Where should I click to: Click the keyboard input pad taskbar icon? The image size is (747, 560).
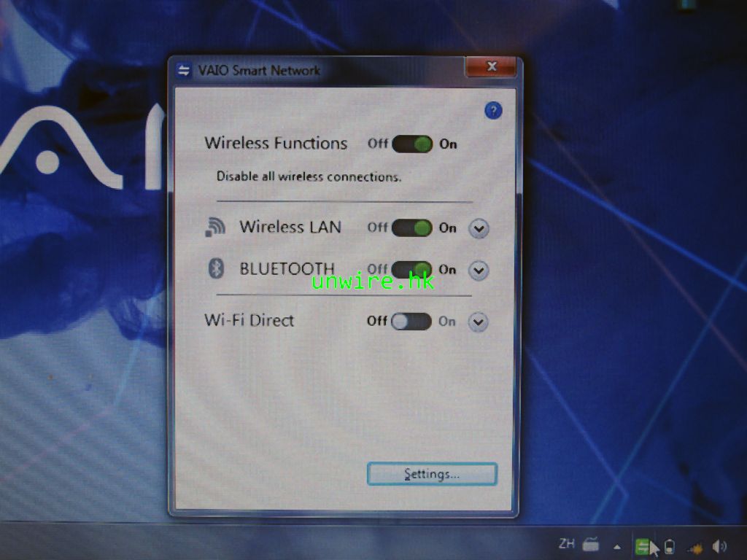coord(591,544)
